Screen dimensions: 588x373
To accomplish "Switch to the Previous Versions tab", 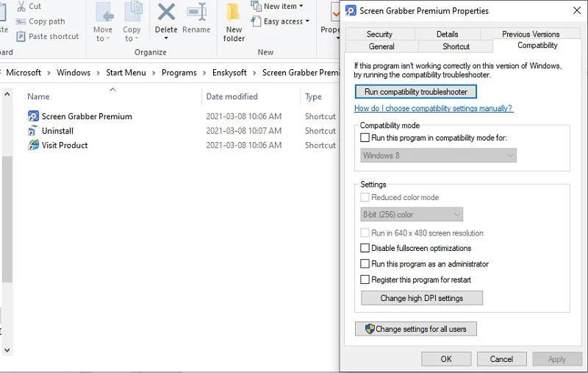I will pos(531,34).
